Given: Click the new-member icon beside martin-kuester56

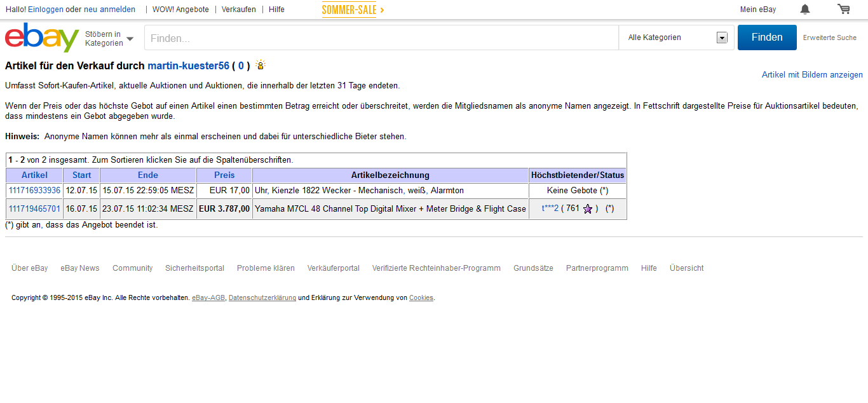Looking at the screenshot, I should tap(260, 65).
